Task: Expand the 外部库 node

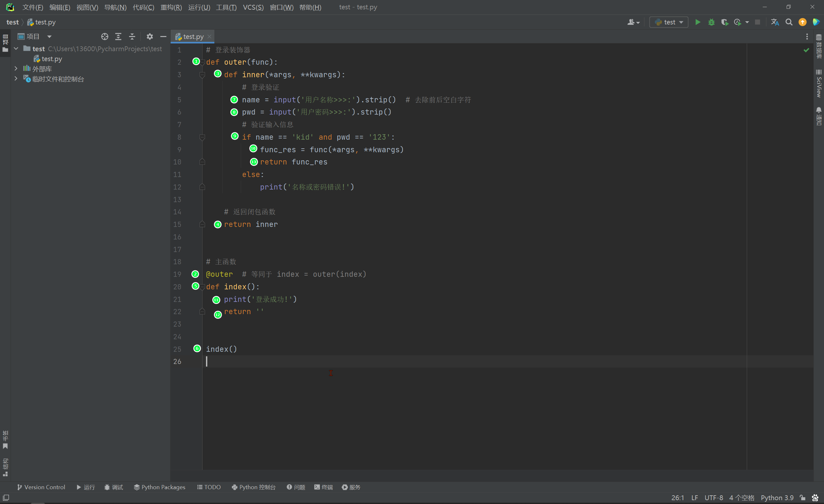Action: tap(16, 69)
